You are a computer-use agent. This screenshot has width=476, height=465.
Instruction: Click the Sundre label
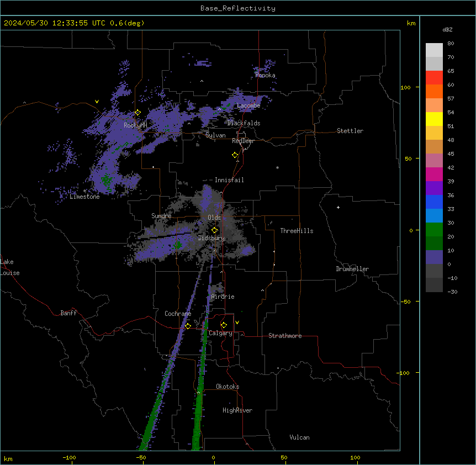coord(161,216)
